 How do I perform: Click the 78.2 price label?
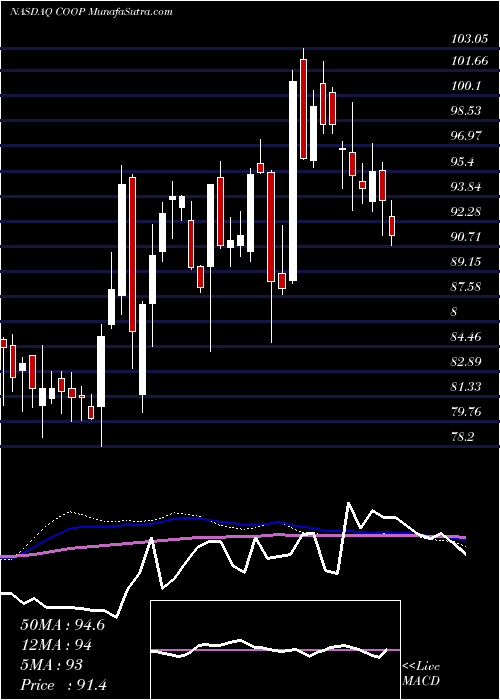pos(462,437)
